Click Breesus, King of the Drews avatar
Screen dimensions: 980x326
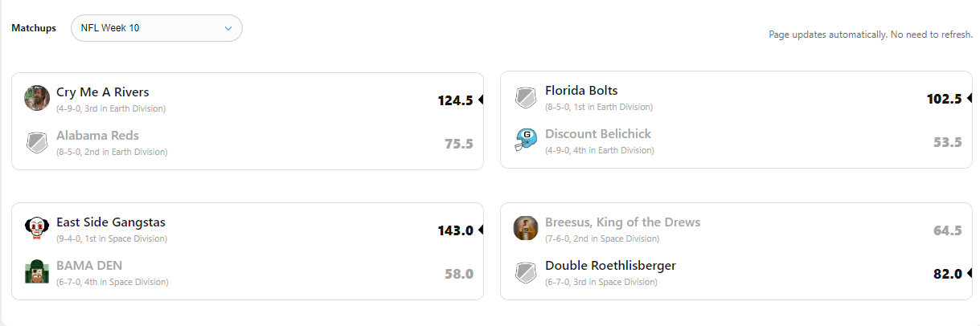(526, 228)
